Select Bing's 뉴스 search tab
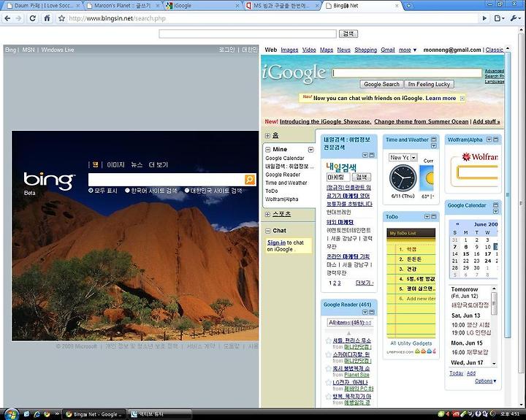Screen dimensions: 526x420 pyautogui.click(x=137, y=164)
